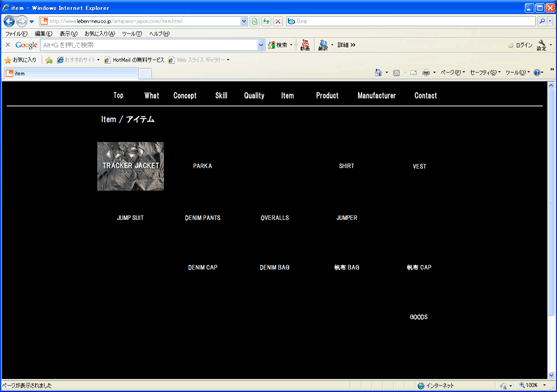Viewport: 557px width, 392px height.
Task: Select the item browser tab
Action: tap(71, 74)
